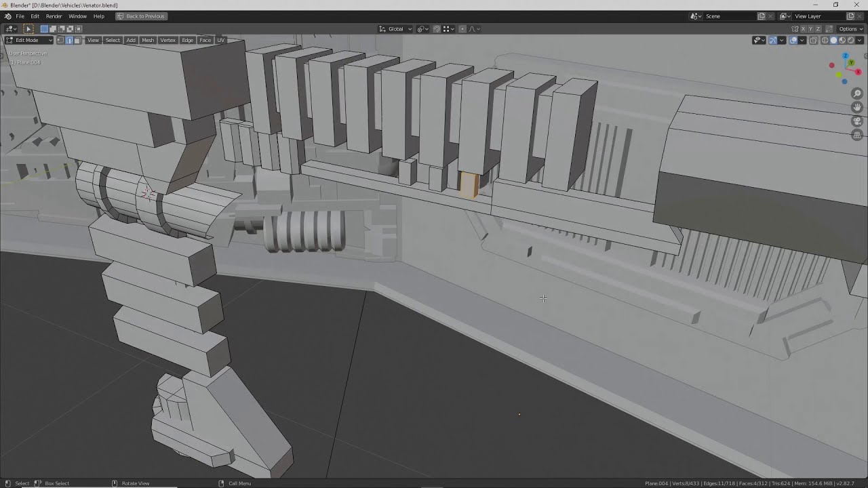The image size is (868, 488).
Task: Open the Edit Mode dropdown
Action: pos(29,40)
